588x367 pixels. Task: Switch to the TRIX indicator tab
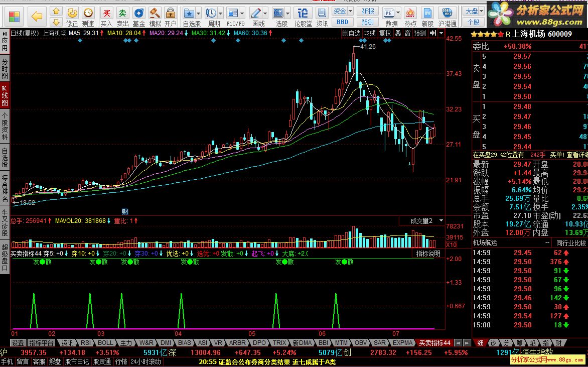(x=279, y=342)
